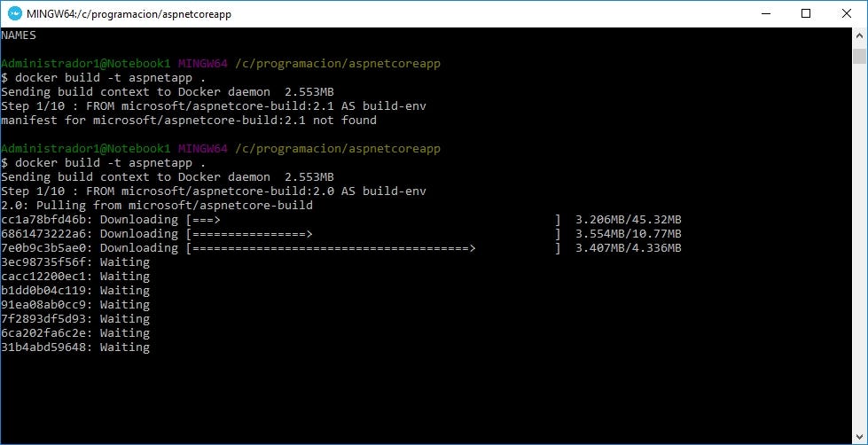Click the 'b1dd0b04c119: Waiting' line
The height and width of the screenshot is (445, 868).
click(75, 291)
